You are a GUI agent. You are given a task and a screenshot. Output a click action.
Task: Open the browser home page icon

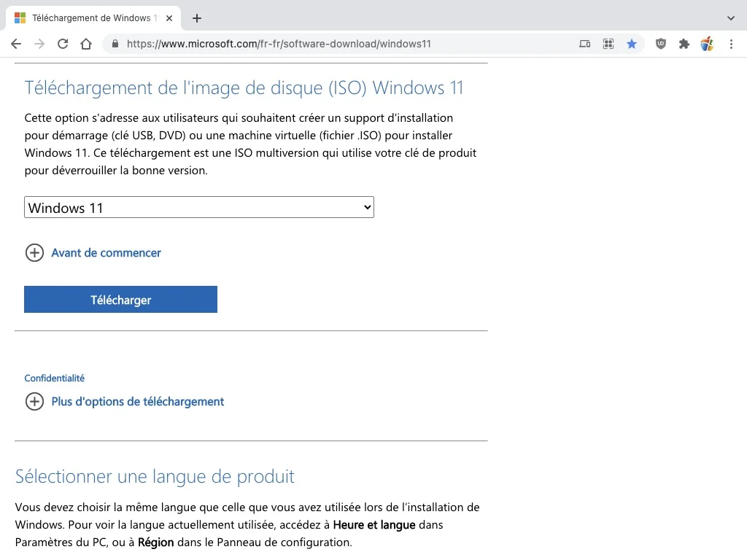(86, 44)
